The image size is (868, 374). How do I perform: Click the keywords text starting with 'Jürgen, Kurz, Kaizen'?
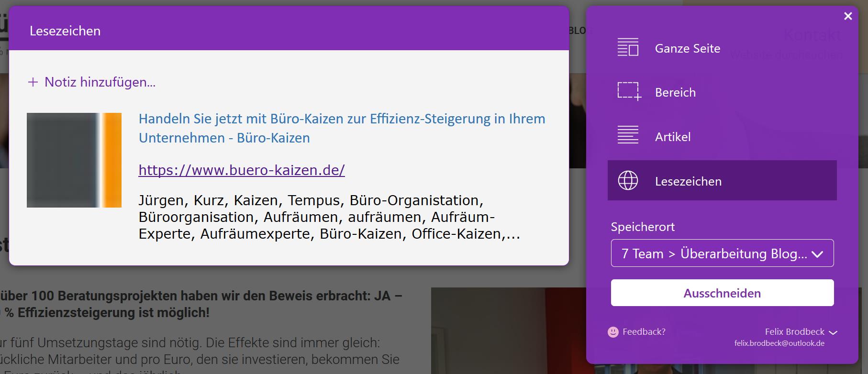tap(329, 217)
